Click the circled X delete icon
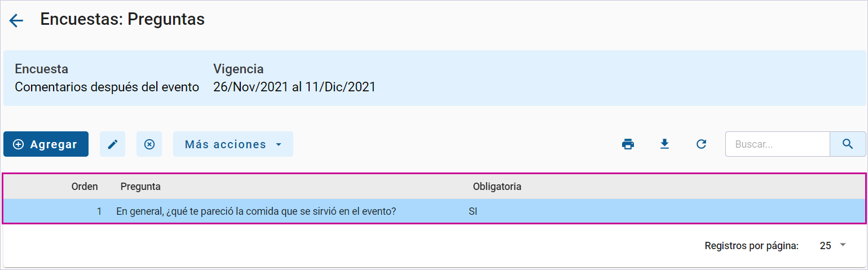The image size is (868, 270). click(x=149, y=144)
